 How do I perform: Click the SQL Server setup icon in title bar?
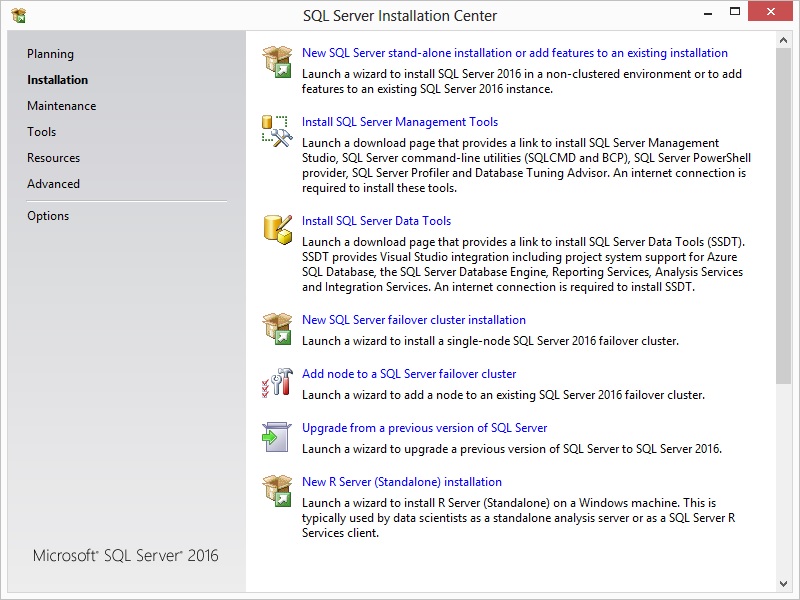(x=18, y=15)
